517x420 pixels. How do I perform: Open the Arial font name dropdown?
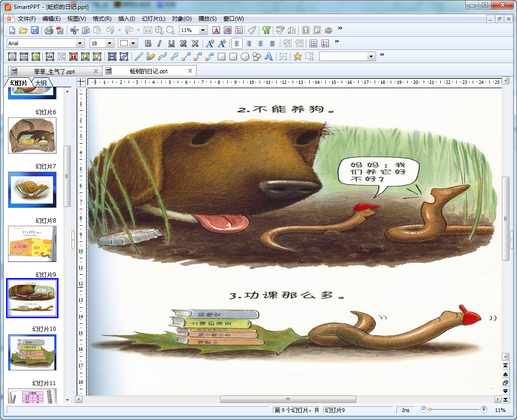coord(80,43)
